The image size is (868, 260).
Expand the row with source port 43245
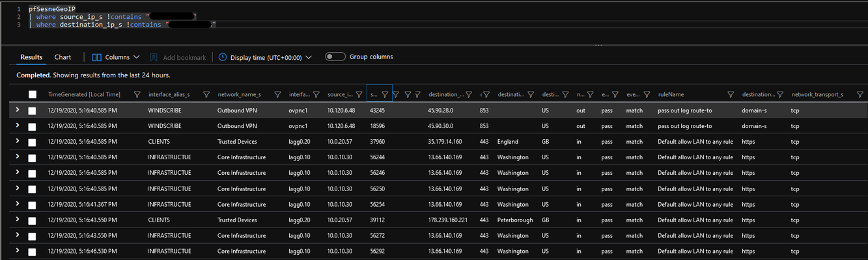tap(18, 110)
